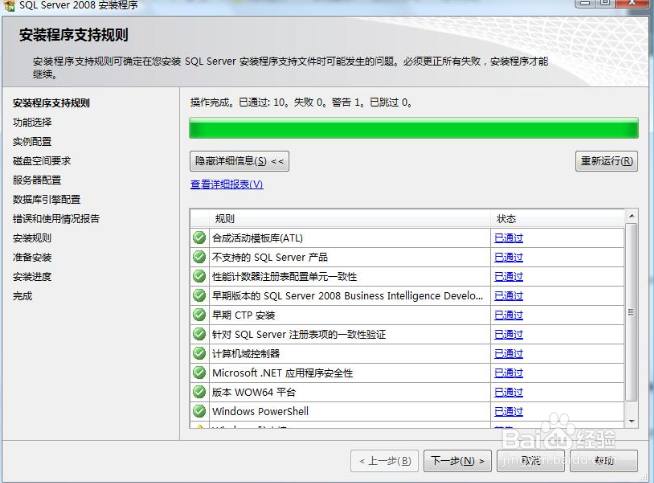The width and height of the screenshot is (654, 483).
Task: Collapse details with 隐藏详细信息(S) button
Action: click(x=239, y=161)
